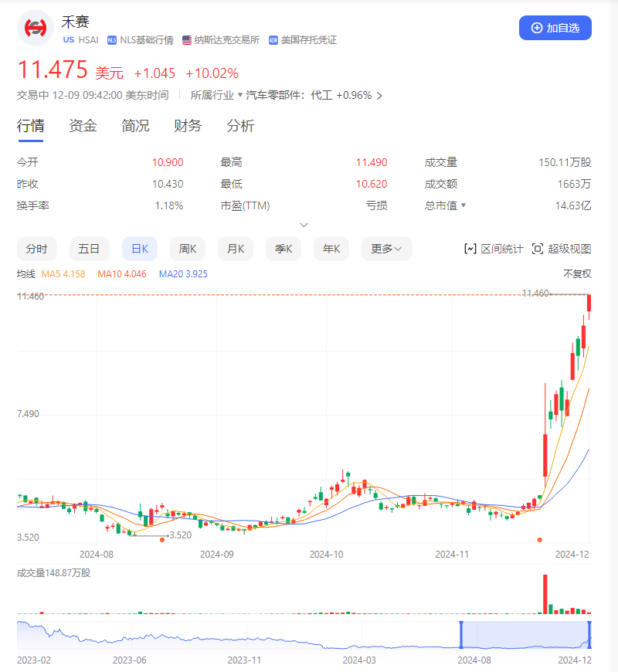The image size is (618, 672).
Task: Click the MA10 4.046 indicator label
Action: point(122,274)
